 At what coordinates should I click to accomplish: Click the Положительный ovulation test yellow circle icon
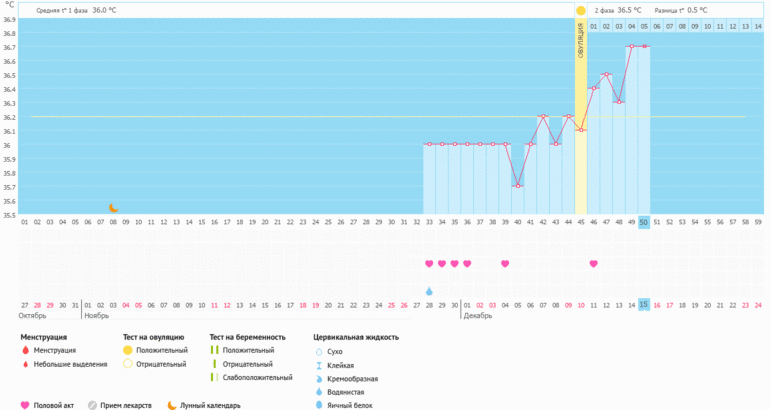pos(127,351)
